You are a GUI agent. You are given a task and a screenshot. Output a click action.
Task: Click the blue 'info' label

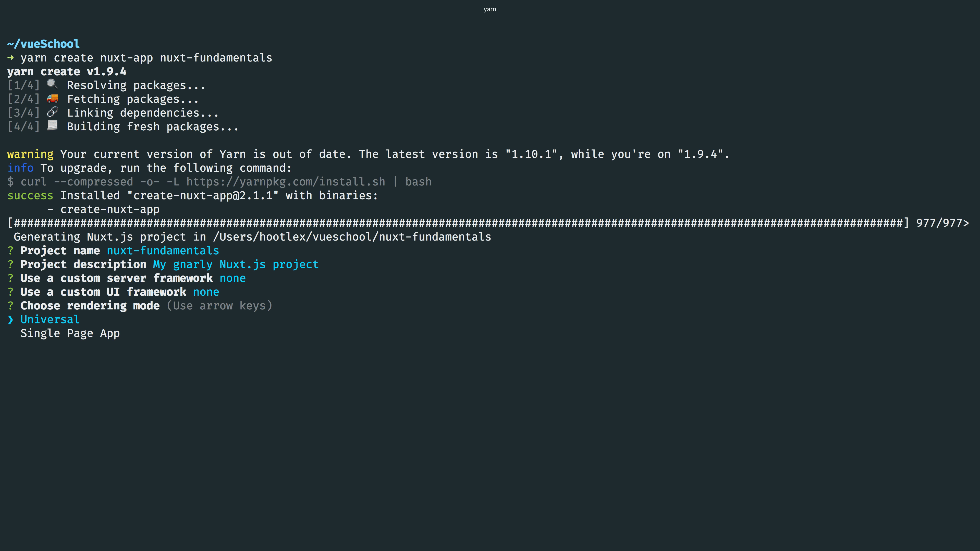click(20, 168)
